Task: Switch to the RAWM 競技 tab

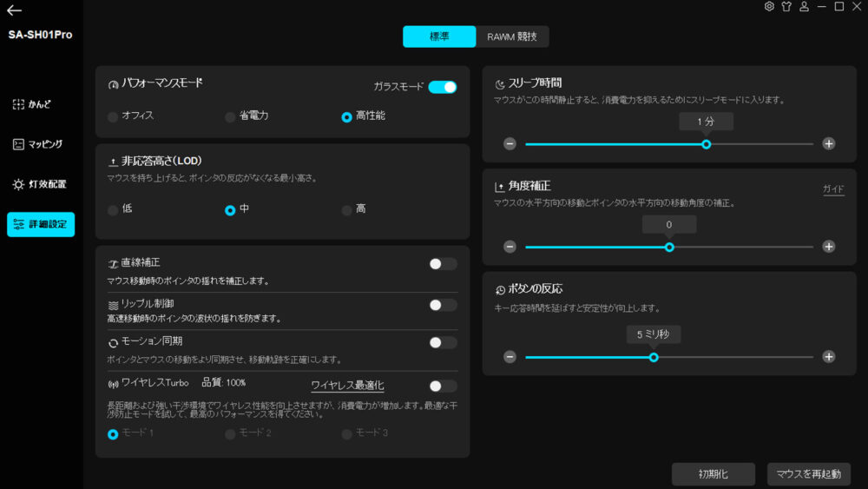Action: (x=512, y=36)
